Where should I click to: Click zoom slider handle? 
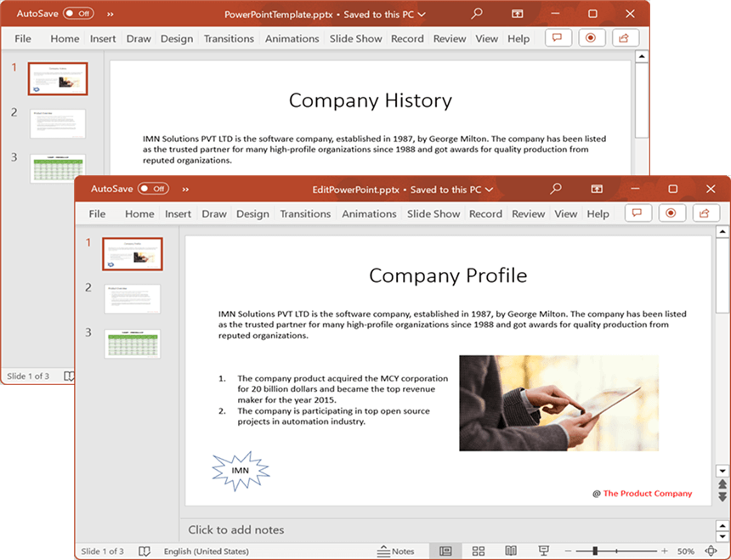595,552
